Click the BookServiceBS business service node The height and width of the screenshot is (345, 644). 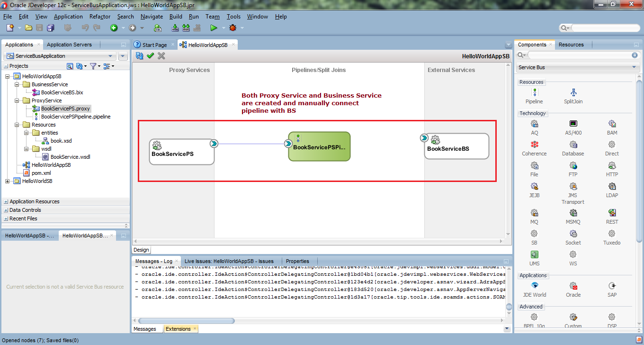coord(456,146)
